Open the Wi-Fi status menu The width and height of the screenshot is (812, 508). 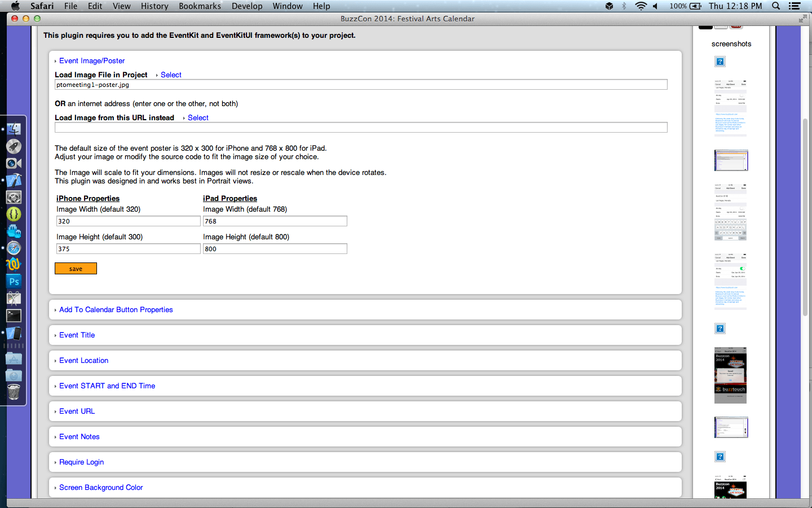(641, 6)
